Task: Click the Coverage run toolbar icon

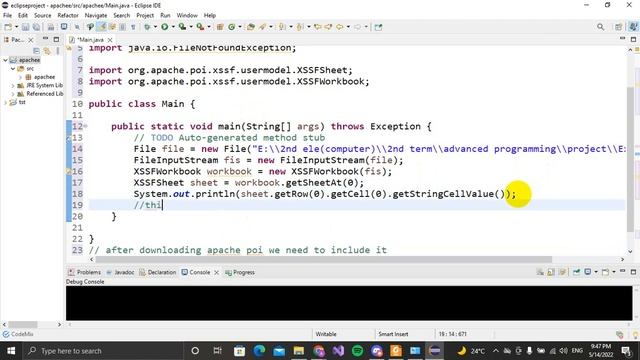Action: [x=182, y=27]
